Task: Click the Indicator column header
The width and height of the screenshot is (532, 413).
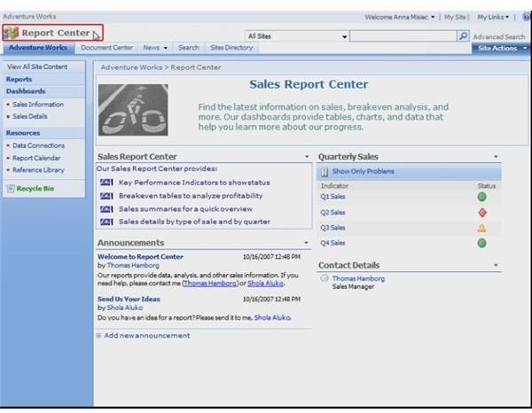Action: (x=334, y=186)
